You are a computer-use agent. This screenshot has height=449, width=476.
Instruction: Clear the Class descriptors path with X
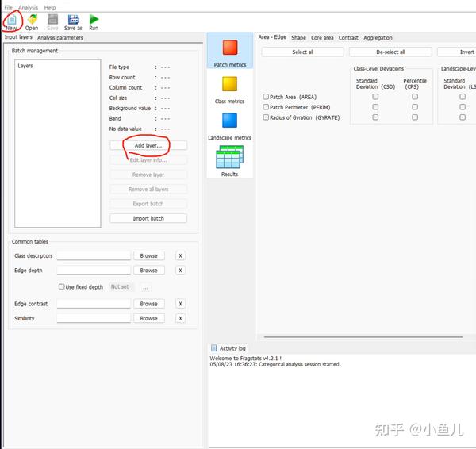click(x=180, y=255)
